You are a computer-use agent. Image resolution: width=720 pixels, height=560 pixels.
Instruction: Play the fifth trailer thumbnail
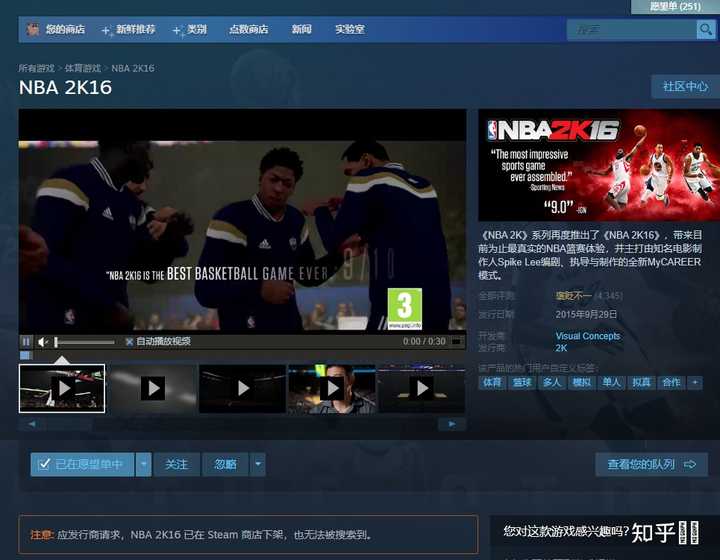422,388
